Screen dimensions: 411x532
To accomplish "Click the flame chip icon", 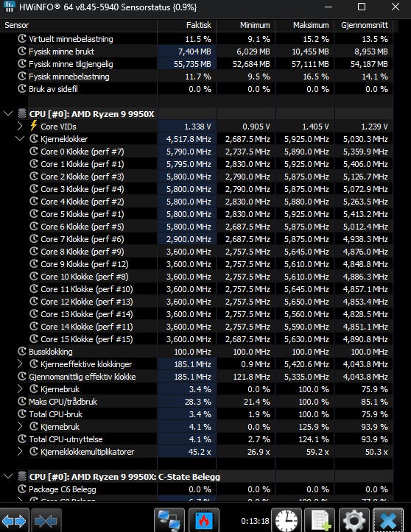I will click(x=204, y=520).
